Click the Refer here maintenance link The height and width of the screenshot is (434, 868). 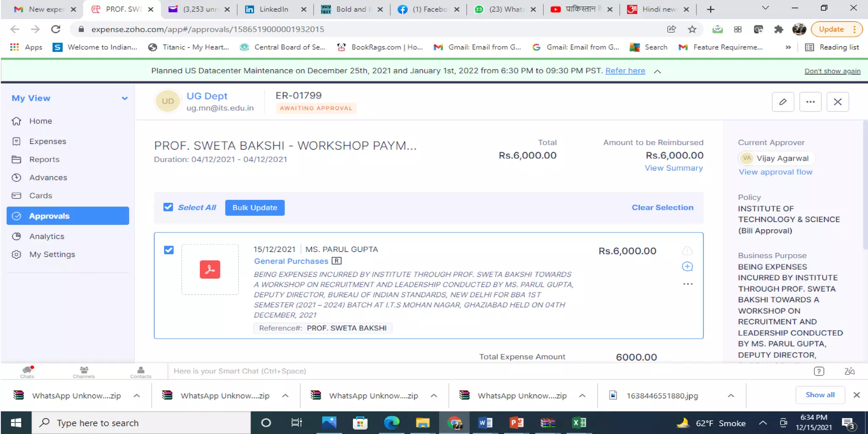click(625, 71)
